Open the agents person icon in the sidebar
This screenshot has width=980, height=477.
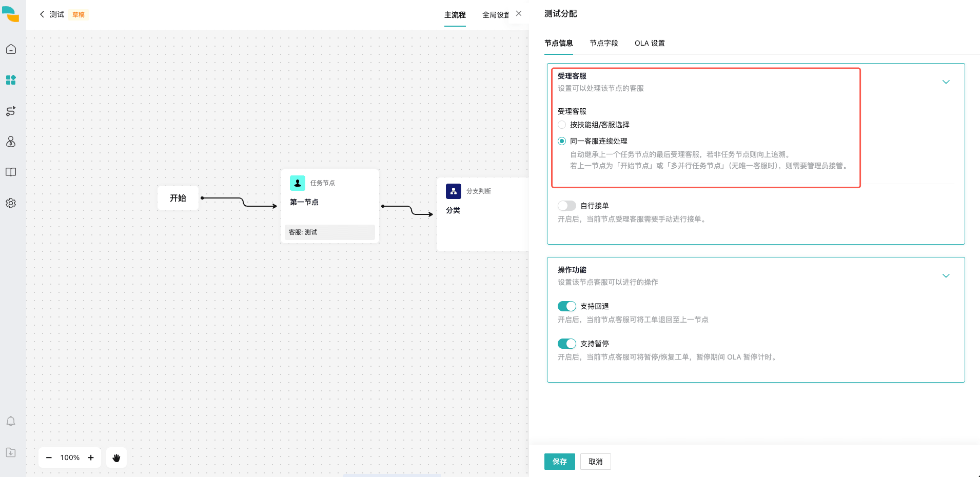click(x=11, y=142)
